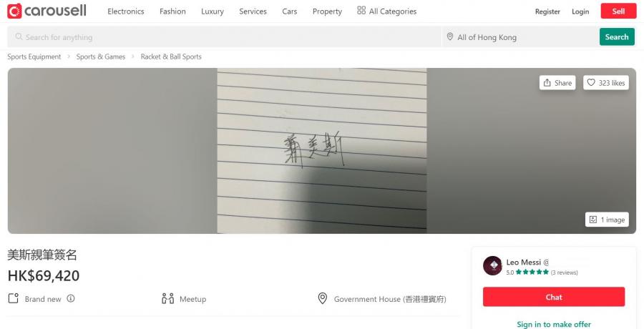Image resolution: width=644 pixels, height=329 pixels.
Task: Click the green Search button
Action: [617, 37]
